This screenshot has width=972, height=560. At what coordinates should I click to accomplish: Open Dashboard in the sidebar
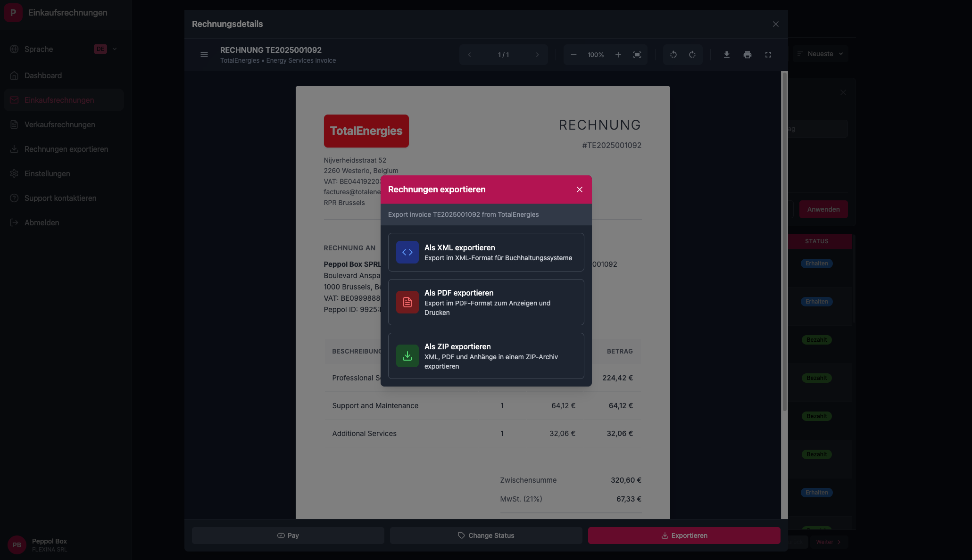click(x=64, y=75)
